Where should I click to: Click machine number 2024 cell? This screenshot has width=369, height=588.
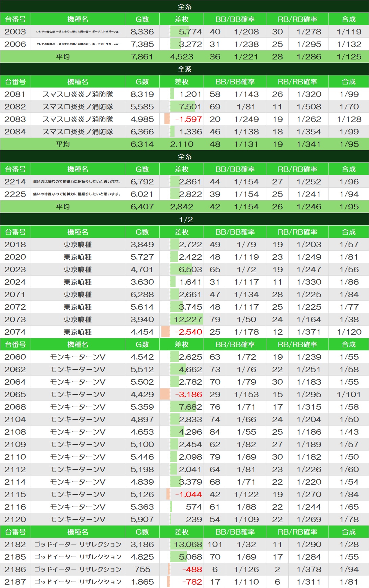tap(15, 282)
